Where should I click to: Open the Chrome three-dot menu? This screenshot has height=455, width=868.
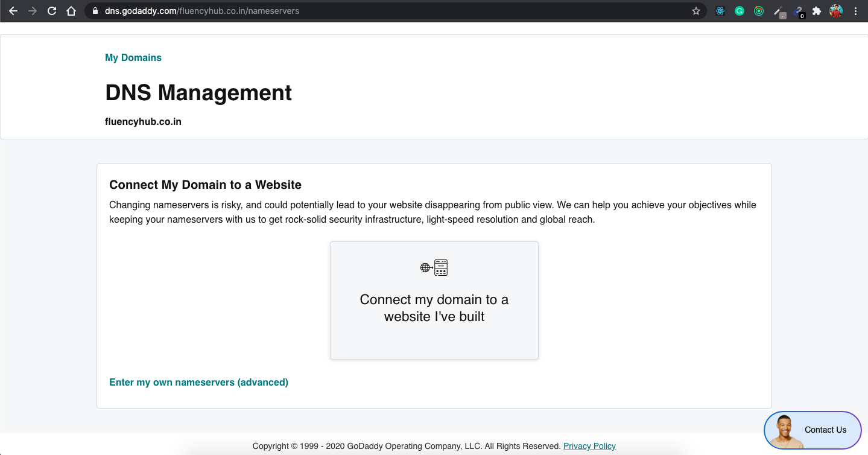click(855, 11)
